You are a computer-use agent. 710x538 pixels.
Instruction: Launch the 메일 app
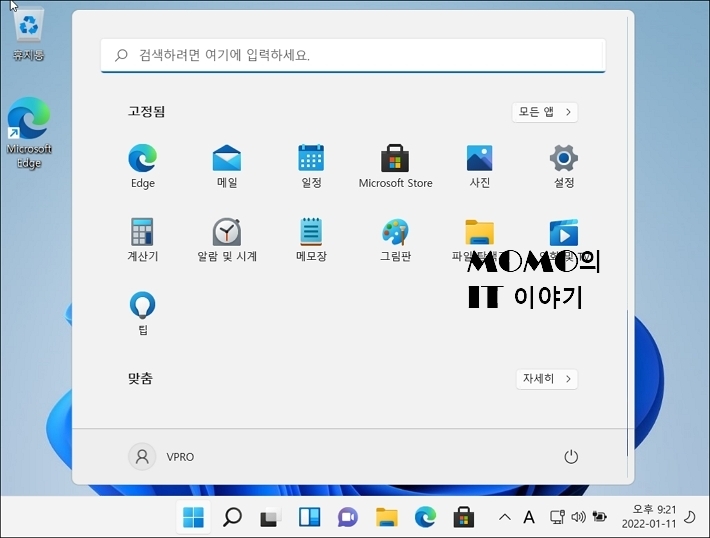[x=227, y=165]
